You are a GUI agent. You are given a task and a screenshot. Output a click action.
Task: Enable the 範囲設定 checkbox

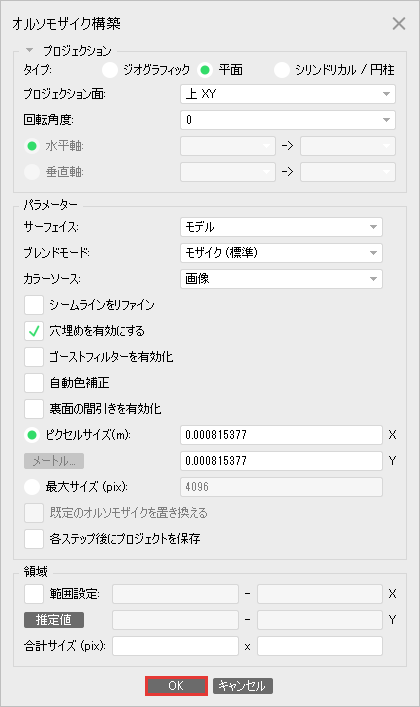click(x=34, y=594)
